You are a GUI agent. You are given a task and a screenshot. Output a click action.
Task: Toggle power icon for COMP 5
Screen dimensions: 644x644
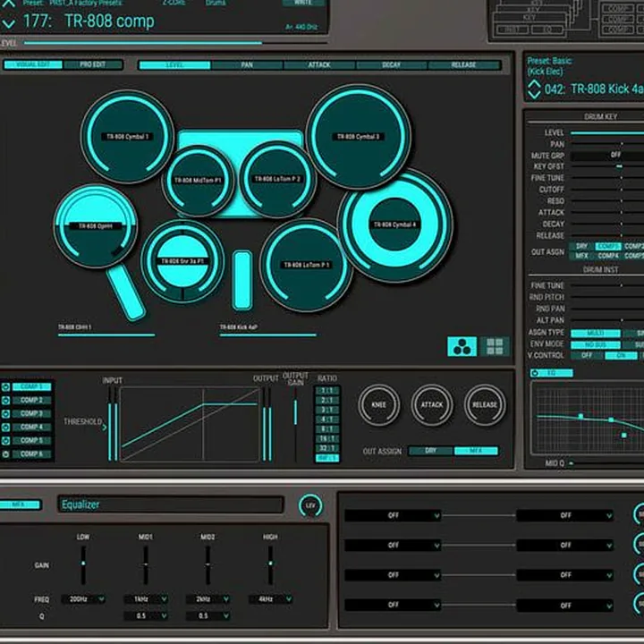[5, 441]
